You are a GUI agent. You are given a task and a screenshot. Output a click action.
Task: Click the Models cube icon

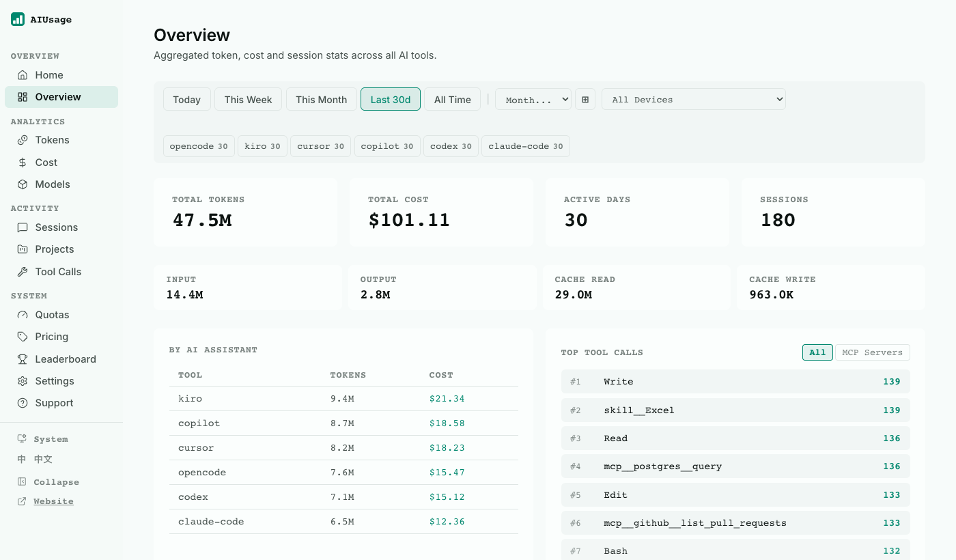[23, 184]
